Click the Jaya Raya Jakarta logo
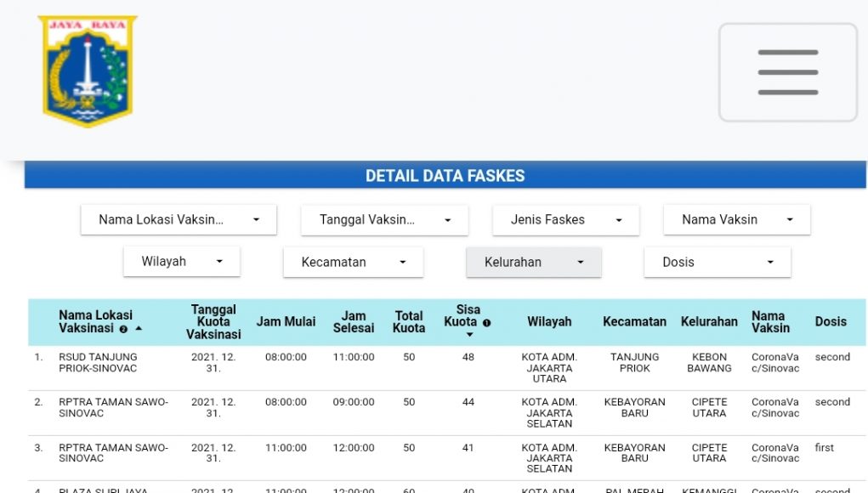Image resolution: width=868 pixels, height=493 pixels. coord(87,71)
